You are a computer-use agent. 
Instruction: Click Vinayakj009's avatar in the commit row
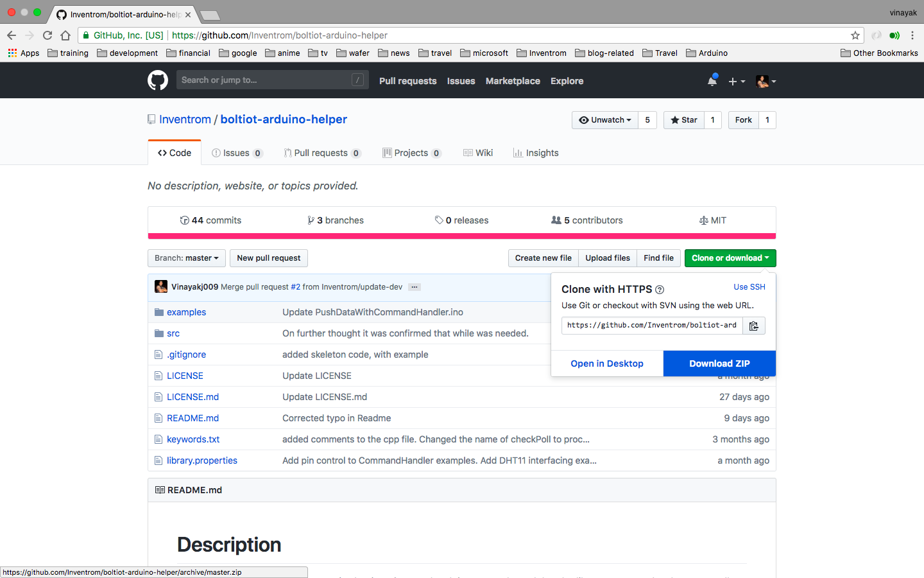(x=160, y=286)
